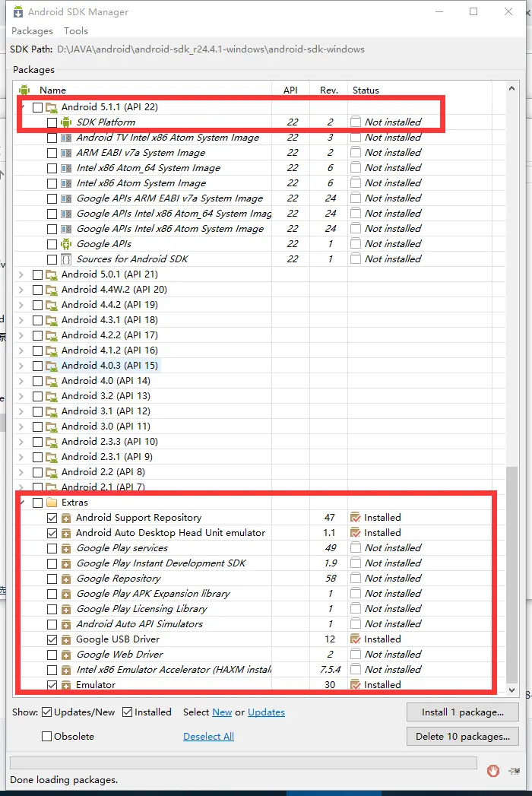532x796 pixels.
Task: Click the Android robot icon beside SDK Platform
Action: [66, 122]
